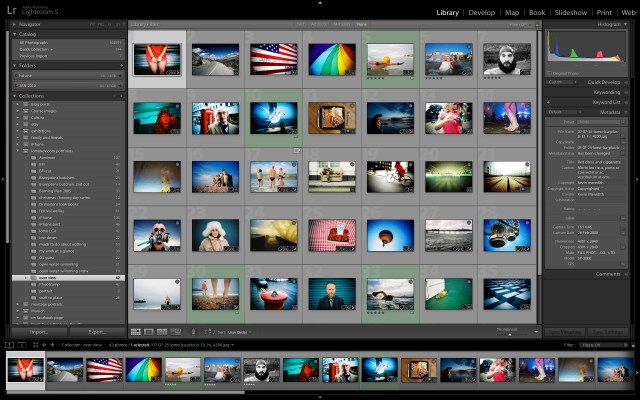Hide left panel with edge arrow
The width and height of the screenshot is (640, 400).
tap(2, 179)
